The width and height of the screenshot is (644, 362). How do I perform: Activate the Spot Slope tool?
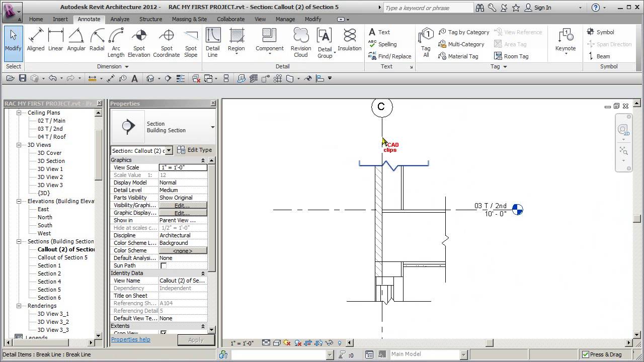coord(191,42)
